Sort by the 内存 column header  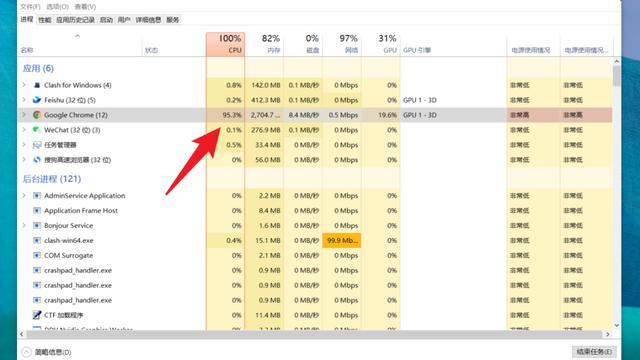[264, 44]
